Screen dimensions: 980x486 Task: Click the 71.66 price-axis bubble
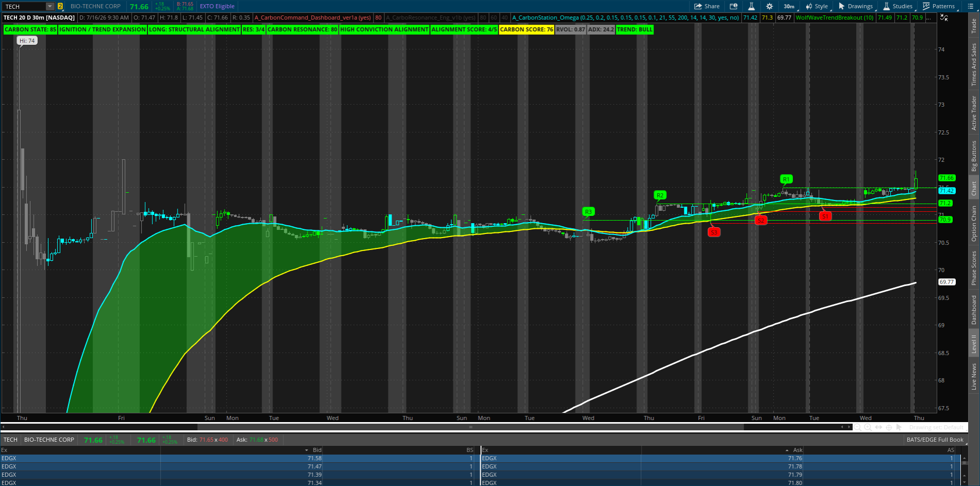(947, 178)
